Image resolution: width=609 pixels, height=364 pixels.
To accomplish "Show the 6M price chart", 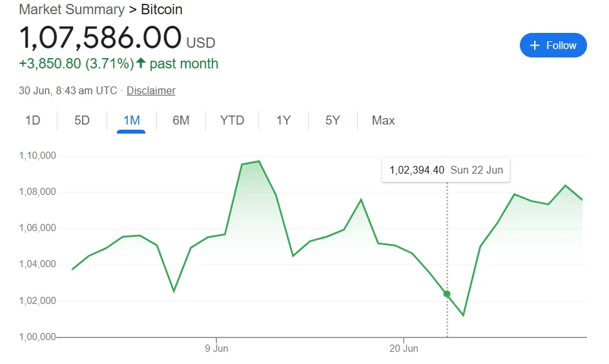I will pos(181,121).
